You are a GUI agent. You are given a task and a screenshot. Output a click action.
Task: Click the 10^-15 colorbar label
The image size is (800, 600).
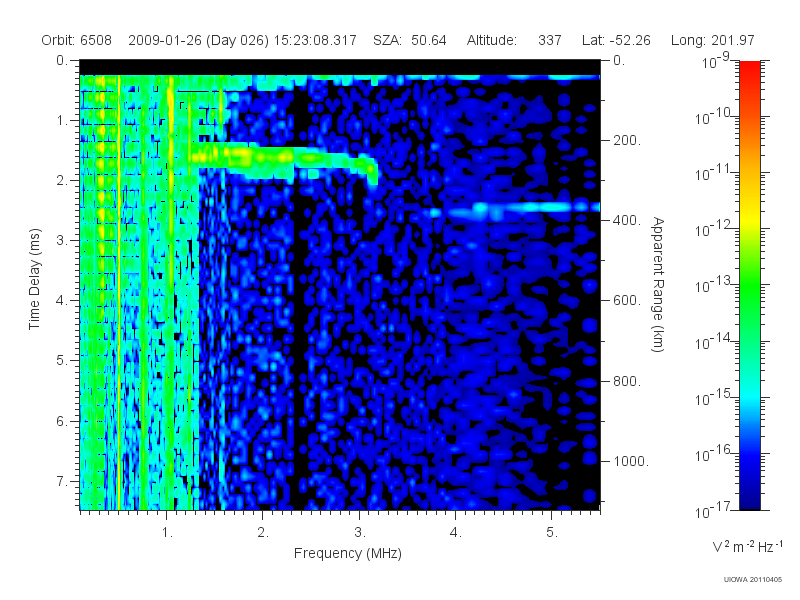point(714,398)
